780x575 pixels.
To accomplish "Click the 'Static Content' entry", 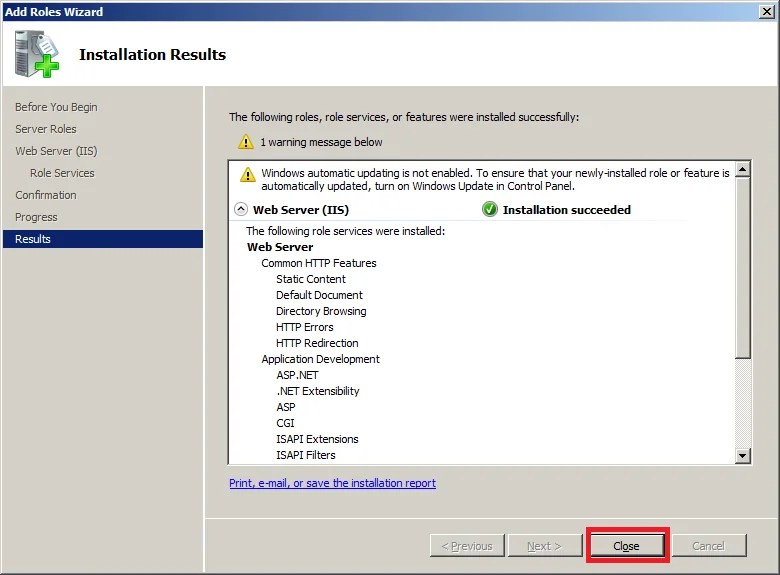I will pyautogui.click(x=311, y=279).
